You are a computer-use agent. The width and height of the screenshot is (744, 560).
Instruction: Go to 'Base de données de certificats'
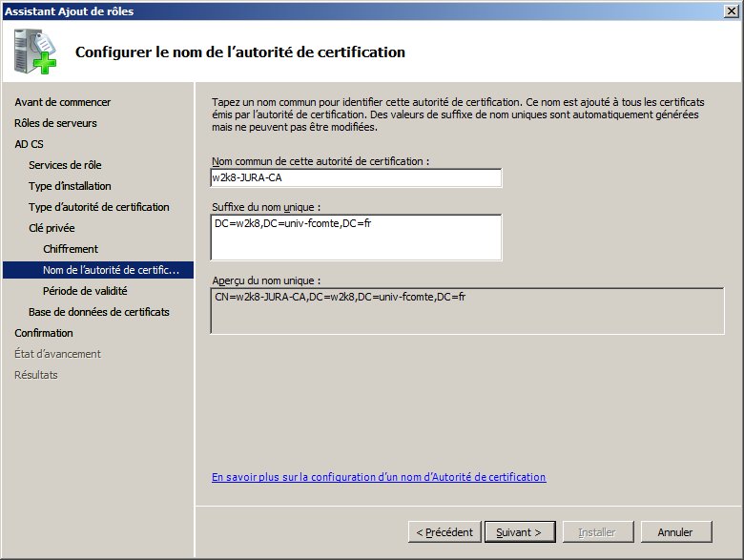pos(99,312)
